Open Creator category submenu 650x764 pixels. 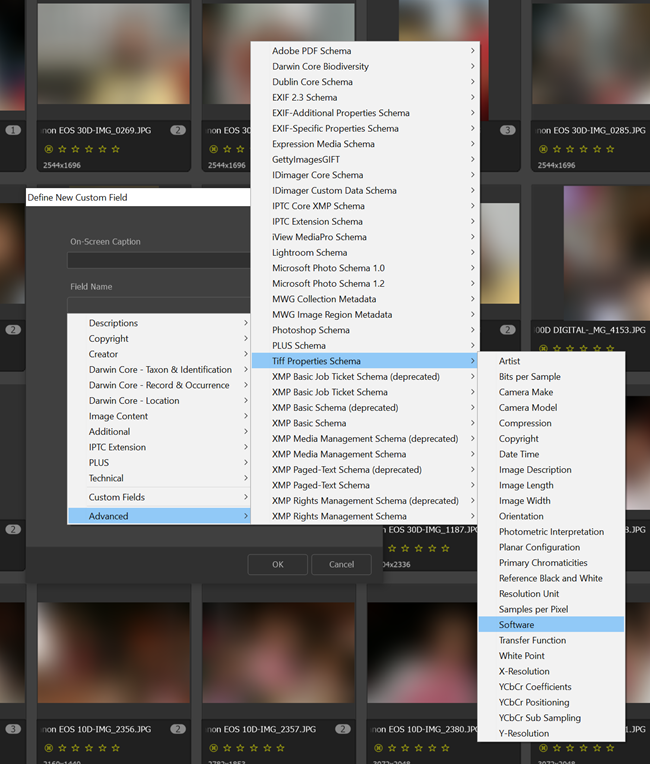click(x=159, y=354)
